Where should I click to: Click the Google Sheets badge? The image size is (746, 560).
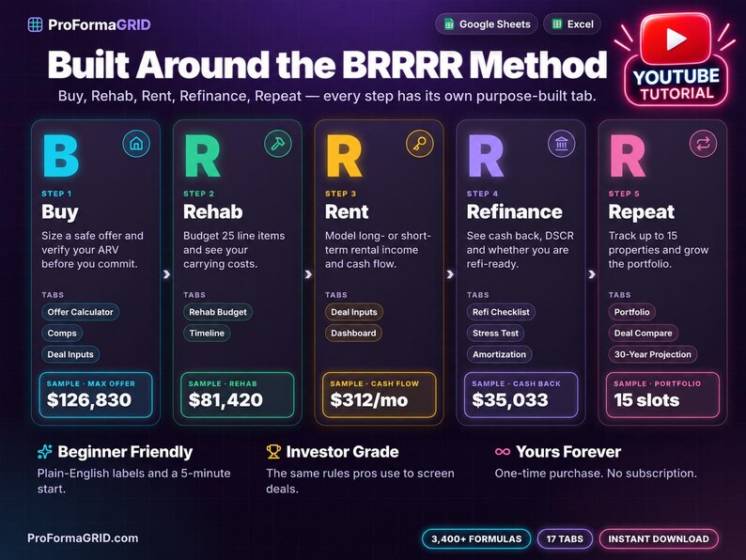pos(487,24)
